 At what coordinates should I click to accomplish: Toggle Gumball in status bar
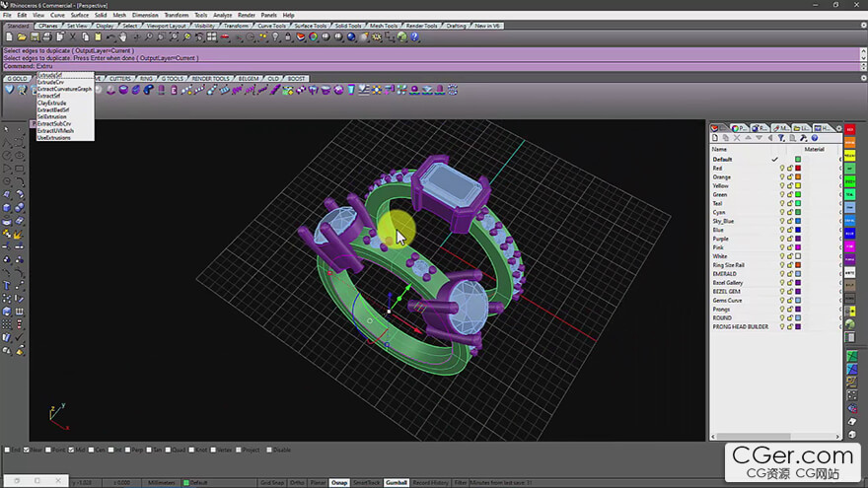point(397,482)
